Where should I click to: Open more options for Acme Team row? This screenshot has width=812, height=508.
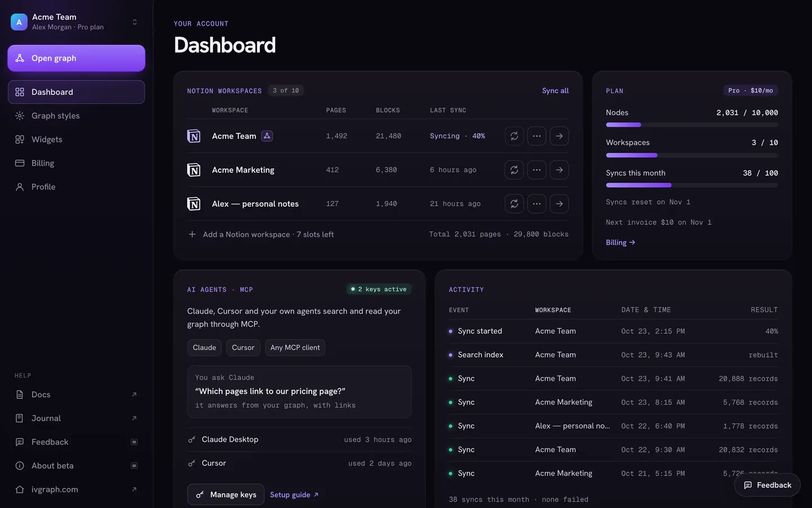[x=536, y=136]
